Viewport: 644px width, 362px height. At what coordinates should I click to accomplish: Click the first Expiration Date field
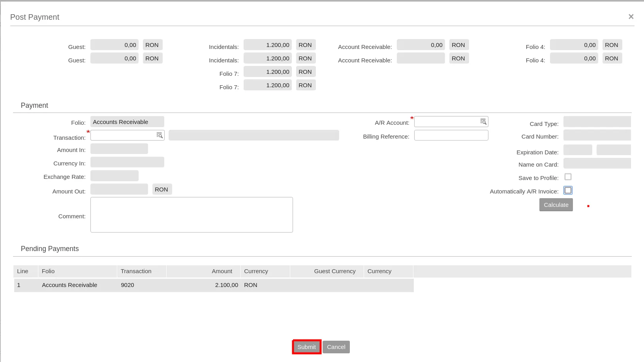(x=578, y=150)
